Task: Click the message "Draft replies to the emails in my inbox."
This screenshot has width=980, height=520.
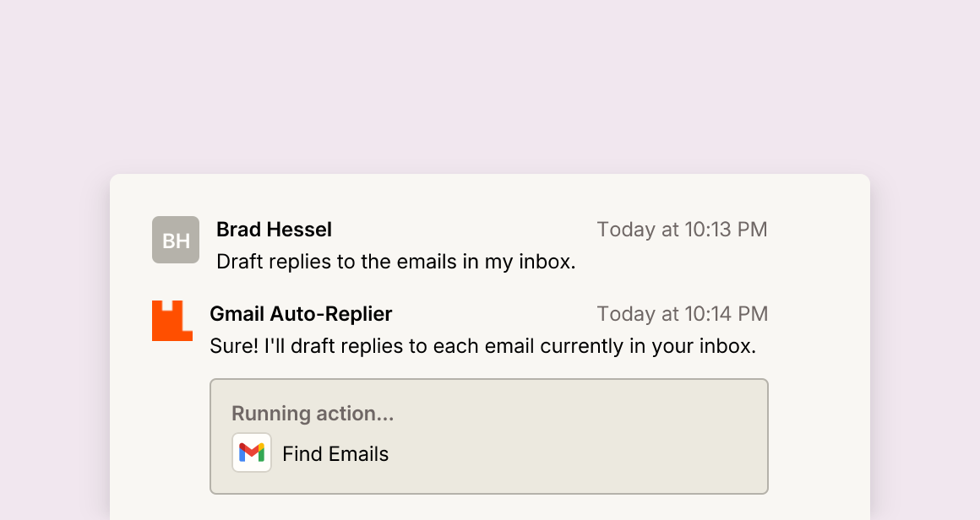Action: point(395,262)
